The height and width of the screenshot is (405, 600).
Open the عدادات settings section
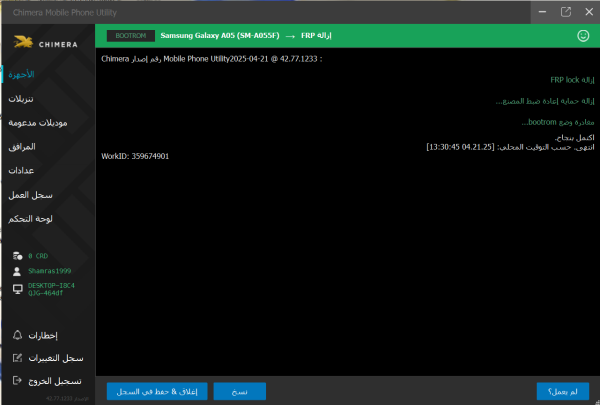click(x=21, y=171)
